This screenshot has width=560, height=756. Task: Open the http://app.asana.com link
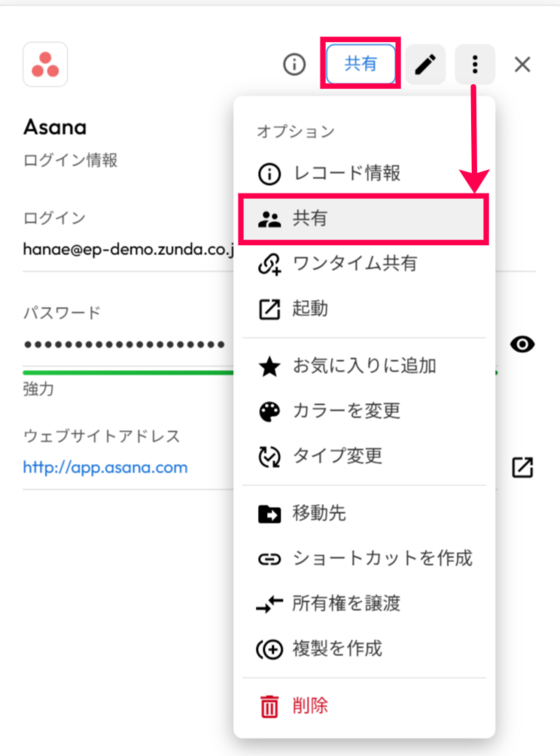105,467
